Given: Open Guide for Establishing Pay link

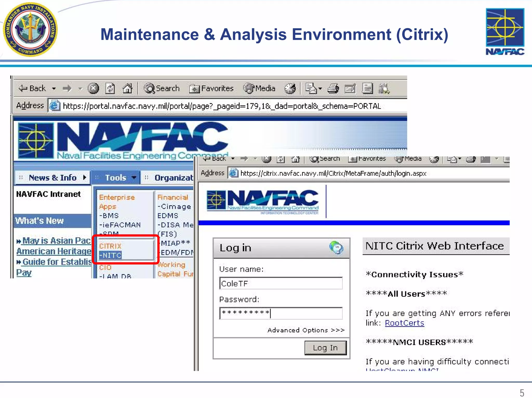Looking at the screenshot, I should point(54,267).
